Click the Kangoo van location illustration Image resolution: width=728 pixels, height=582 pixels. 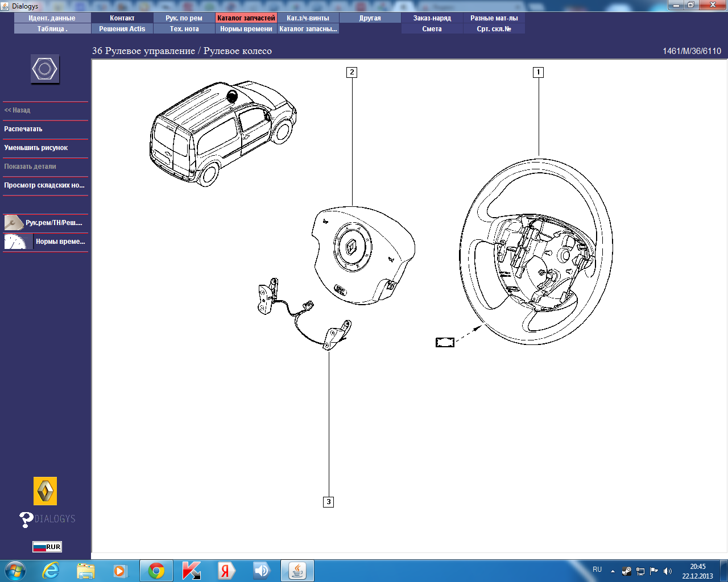(224, 134)
